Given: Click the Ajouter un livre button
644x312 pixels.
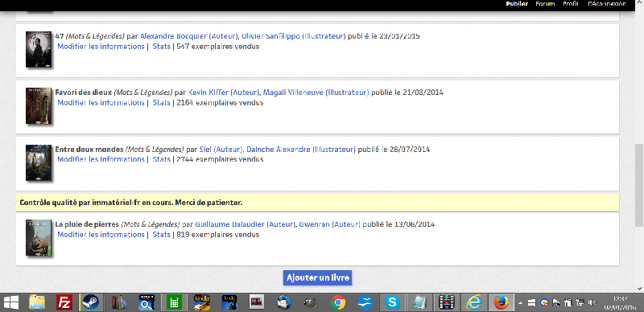Looking at the screenshot, I should [317, 277].
